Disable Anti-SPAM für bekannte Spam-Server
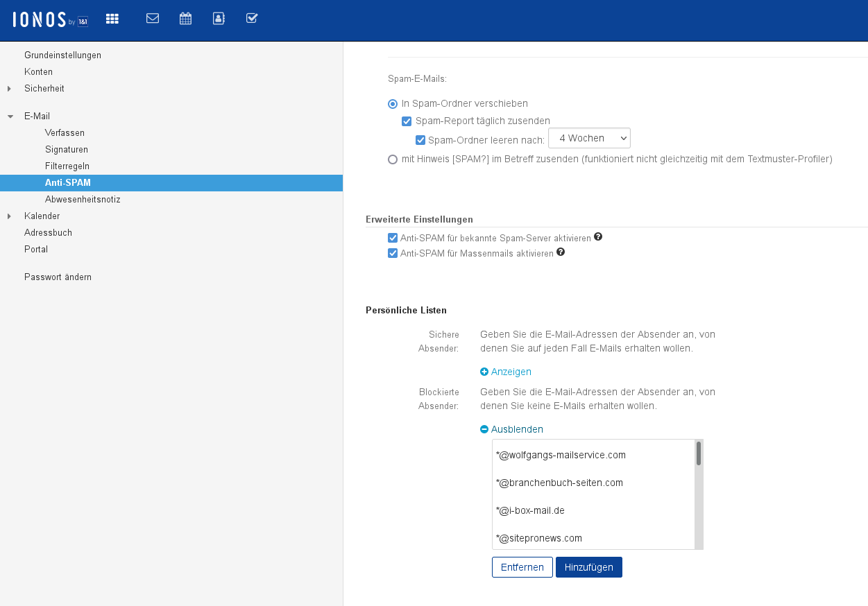The height and width of the screenshot is (606, 868). tap(393, 238)
